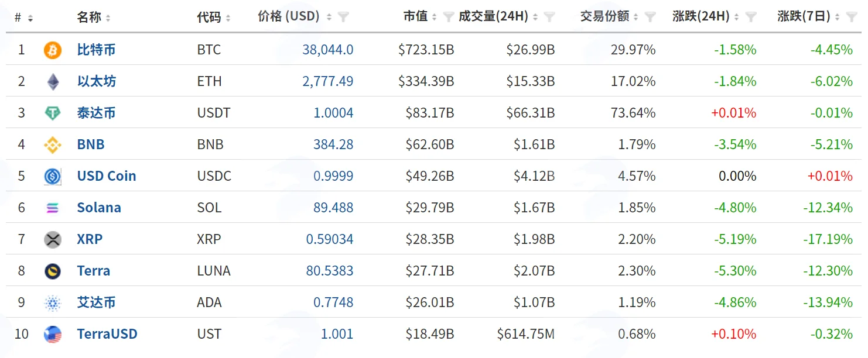Click XRP price 0.59034
Screen dimensions: 868x358
tap(330, 239)
